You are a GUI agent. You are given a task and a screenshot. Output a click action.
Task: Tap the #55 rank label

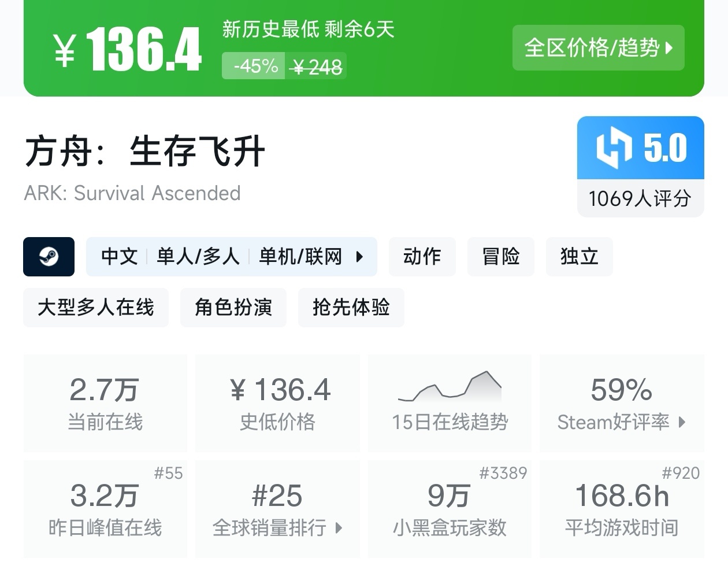point(169,474)
